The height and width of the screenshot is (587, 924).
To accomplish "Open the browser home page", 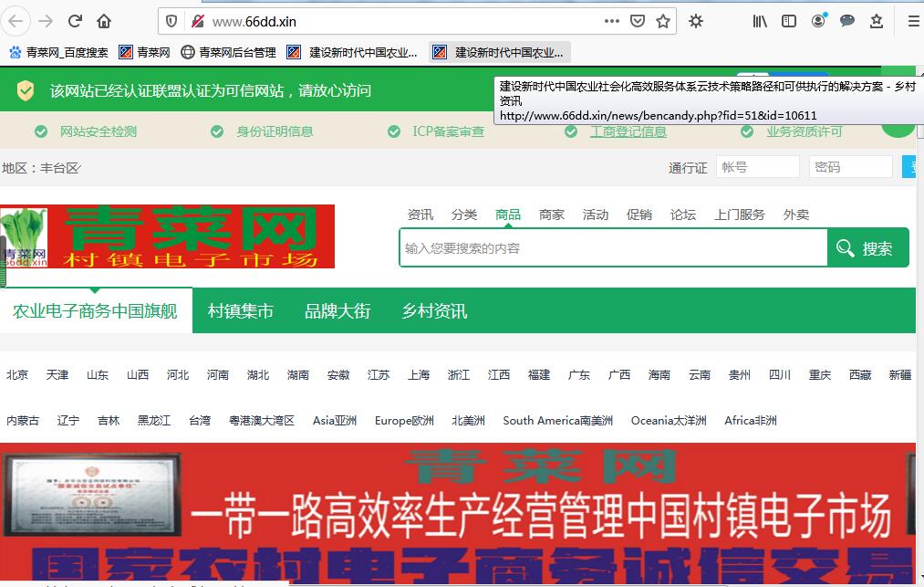I will click(x=104, y=21).
